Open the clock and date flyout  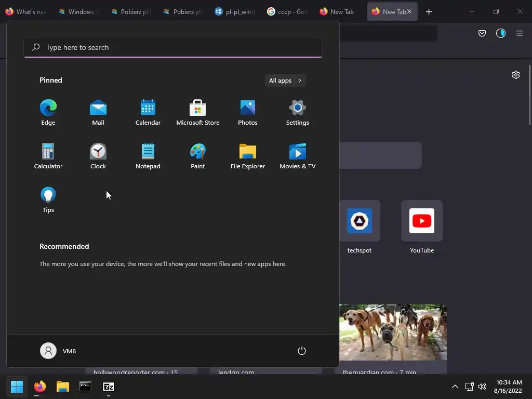pos(508,387)
